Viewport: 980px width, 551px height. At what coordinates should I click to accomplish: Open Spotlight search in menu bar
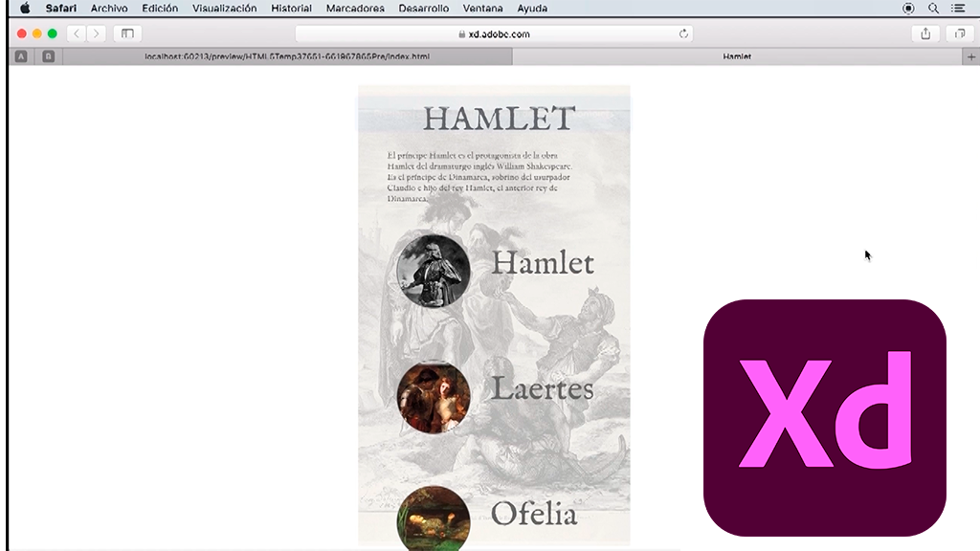click(933, 9)
